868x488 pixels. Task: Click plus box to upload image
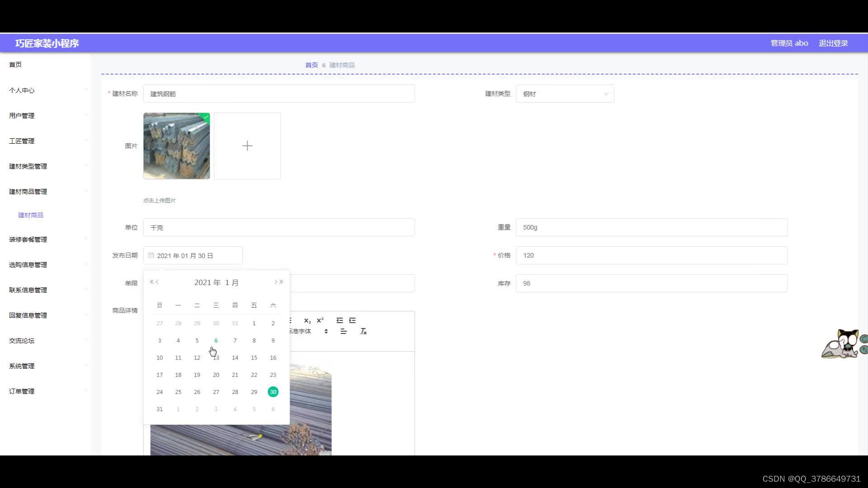pyautogui.click(x=247, y=146)
